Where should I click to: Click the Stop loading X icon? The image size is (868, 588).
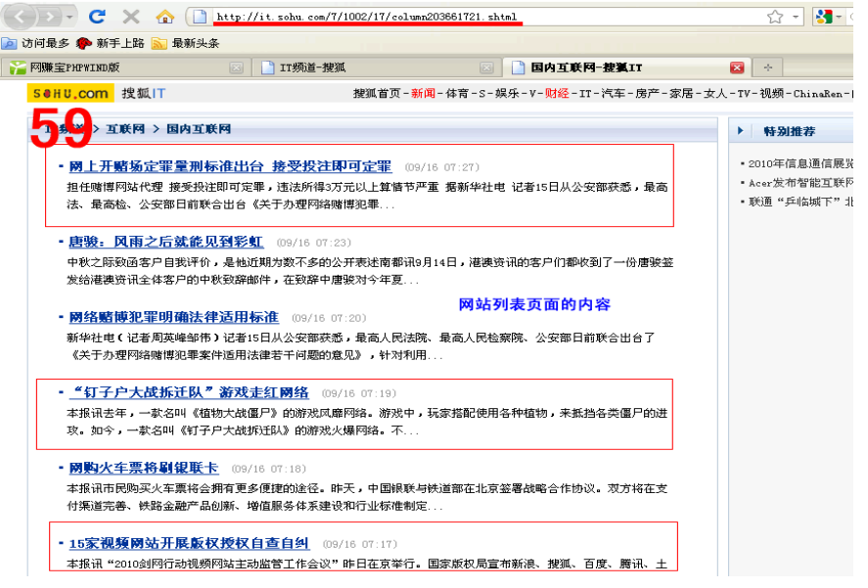click(131, 17)
